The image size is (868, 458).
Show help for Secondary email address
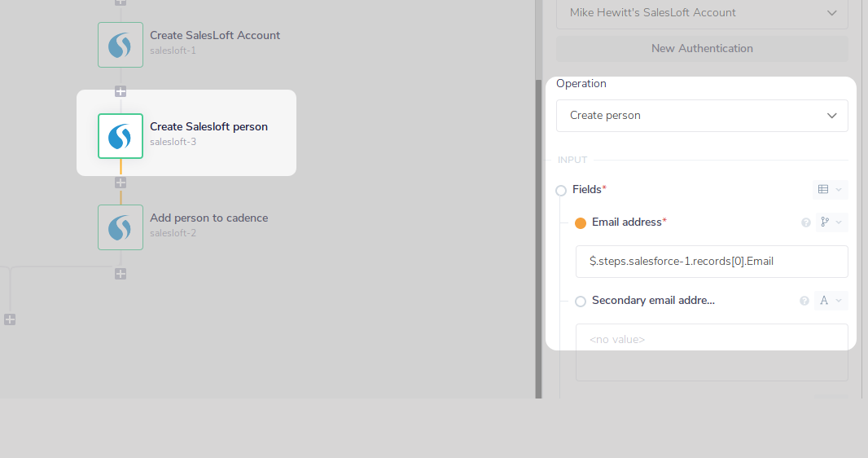pos(804,301)
